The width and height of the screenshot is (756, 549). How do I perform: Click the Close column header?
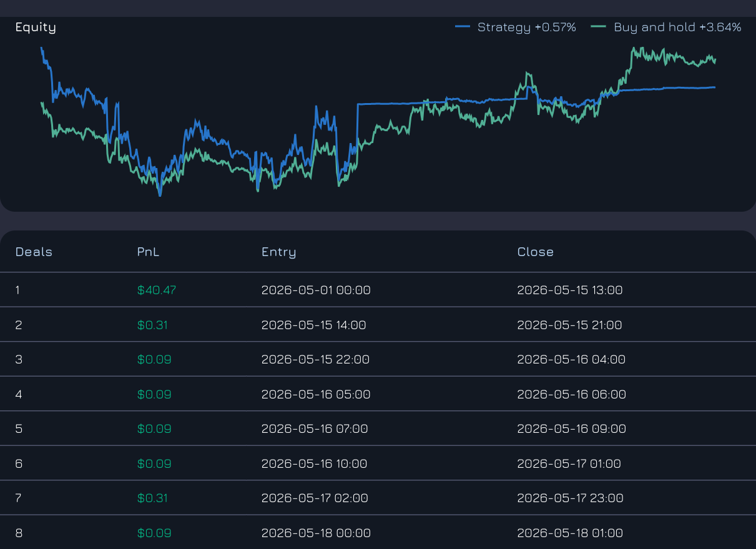(x=535, y=252)
